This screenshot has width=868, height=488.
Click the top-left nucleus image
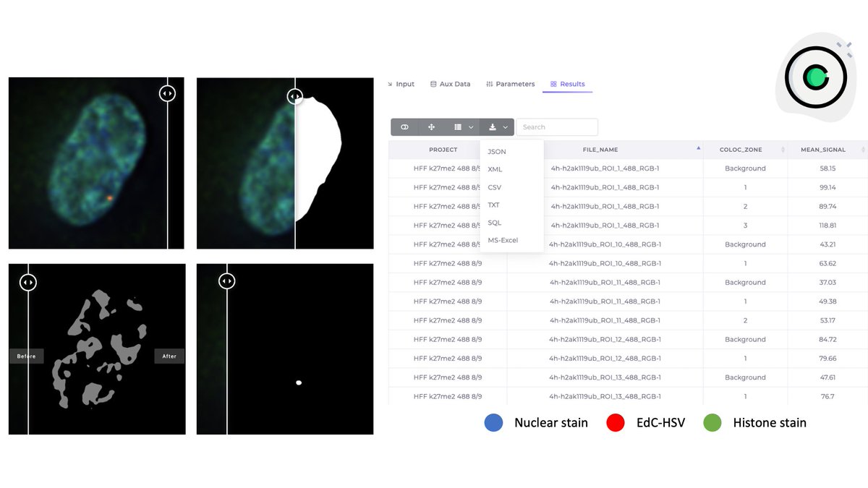[x=97, y=163]
